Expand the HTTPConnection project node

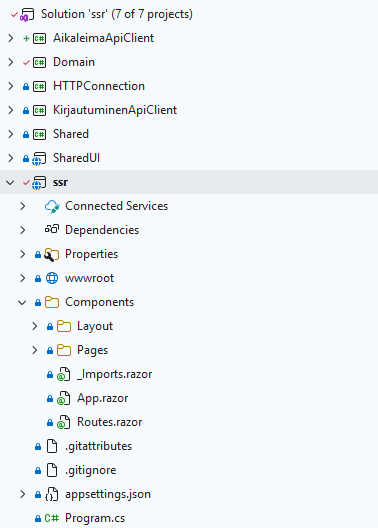[11, 86]
